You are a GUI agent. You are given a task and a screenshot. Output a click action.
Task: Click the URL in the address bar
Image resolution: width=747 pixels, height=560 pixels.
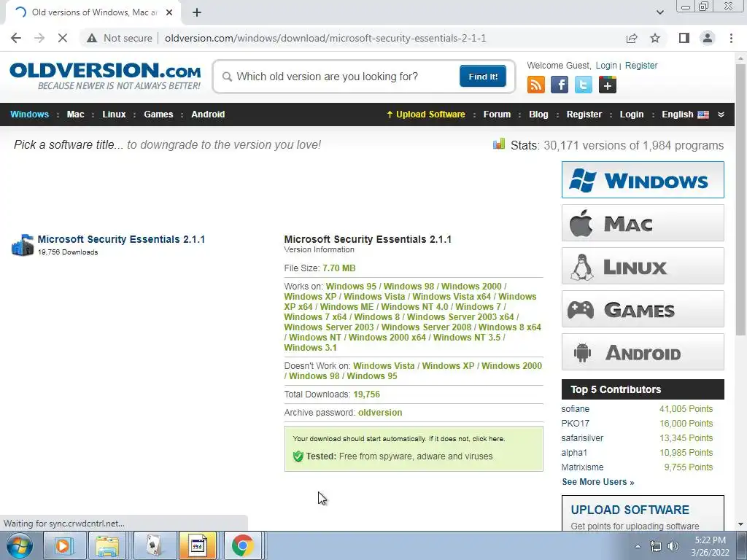tap(325, 38)
